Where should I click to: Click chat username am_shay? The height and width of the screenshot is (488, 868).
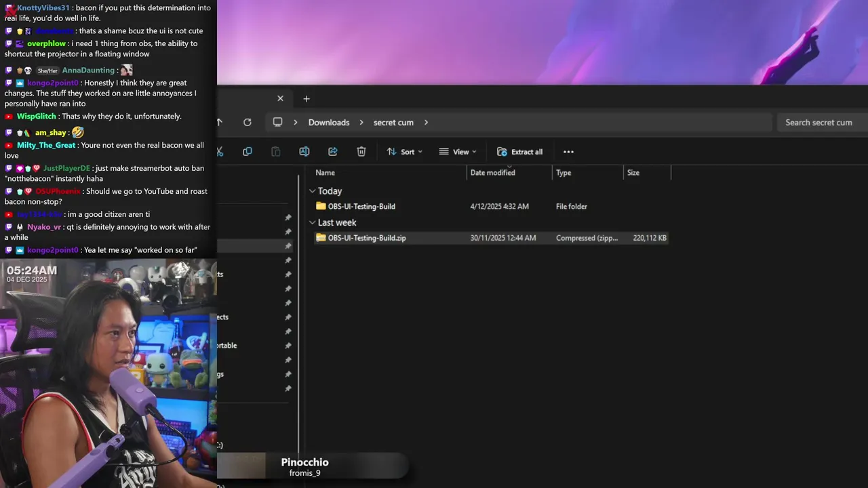51,133
